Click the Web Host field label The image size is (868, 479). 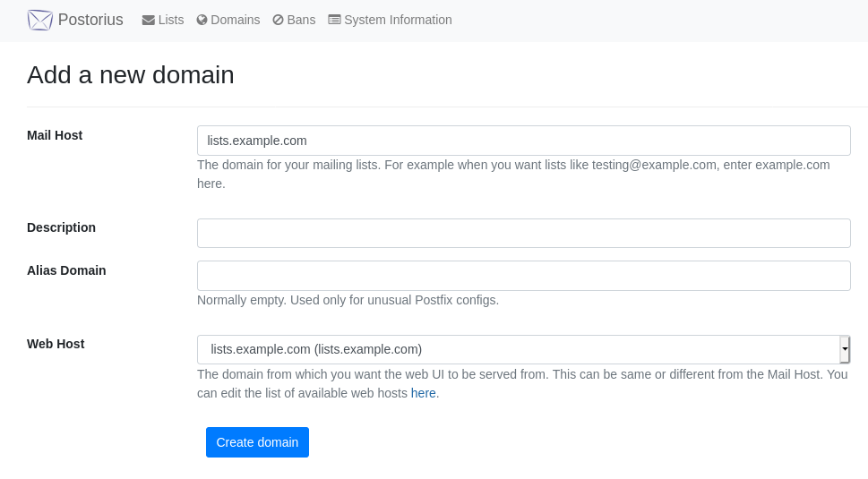click(x=56, y=344)
